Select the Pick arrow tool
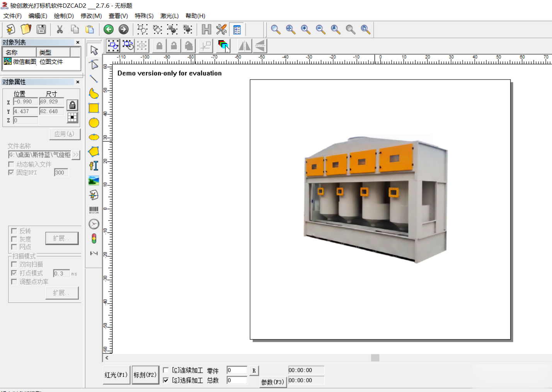The image size is (552, 392). point(94,50)
